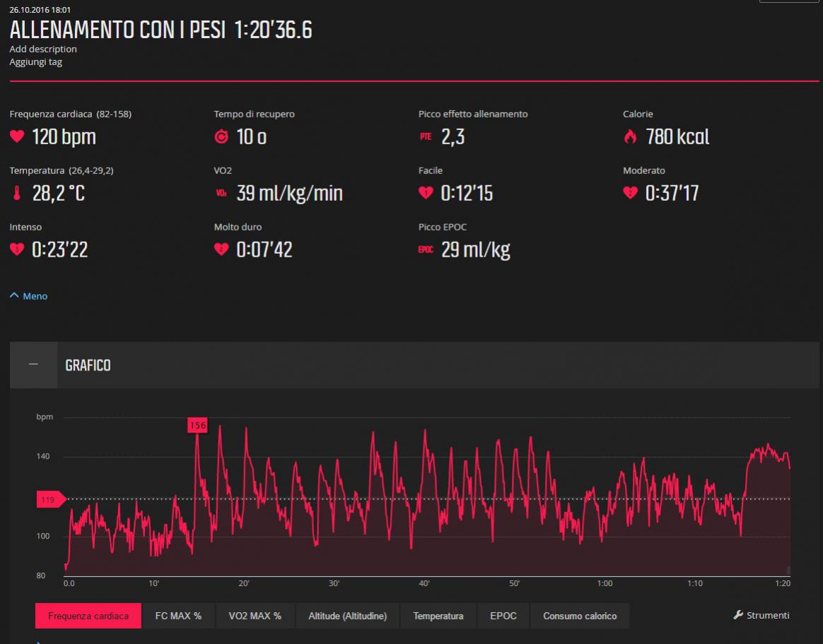The height and width of the screenshot is (644, 823).
Task: Click the recovery time clock icon
Action: pos(221,136)
